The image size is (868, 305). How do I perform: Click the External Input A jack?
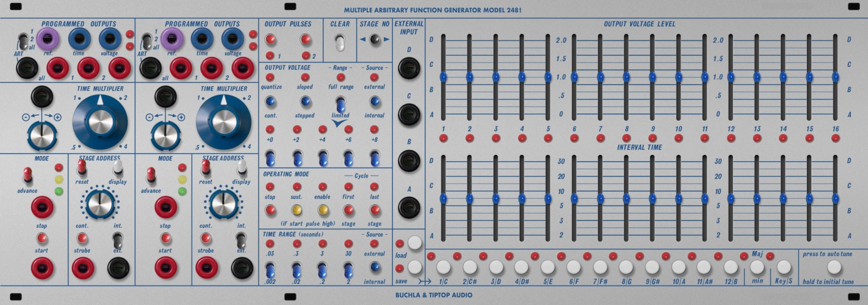click(x=409, y=207)
